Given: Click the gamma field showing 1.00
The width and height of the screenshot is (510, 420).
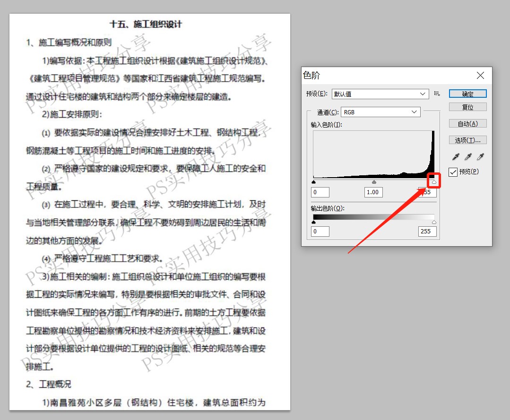Looking at the screenshot, I should [373, 192].
